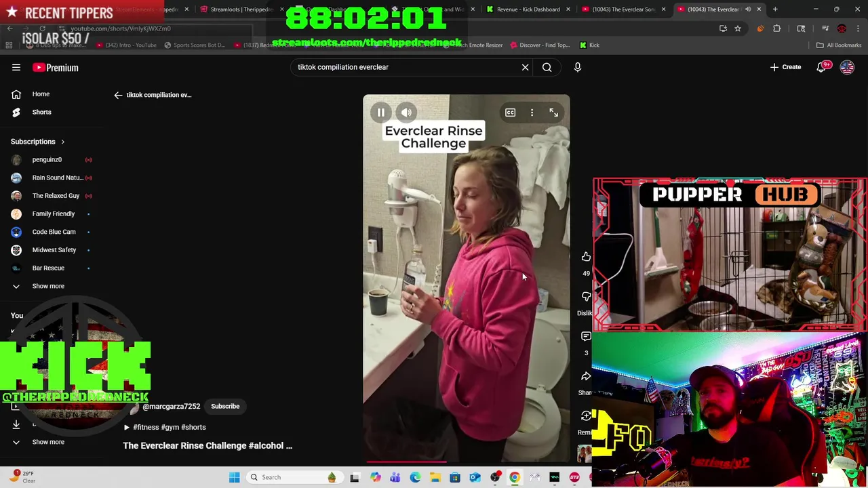The image size is (868, 488).
Task: Open Discover - Find Top bookmark
Action: click(x=539, y=45)
